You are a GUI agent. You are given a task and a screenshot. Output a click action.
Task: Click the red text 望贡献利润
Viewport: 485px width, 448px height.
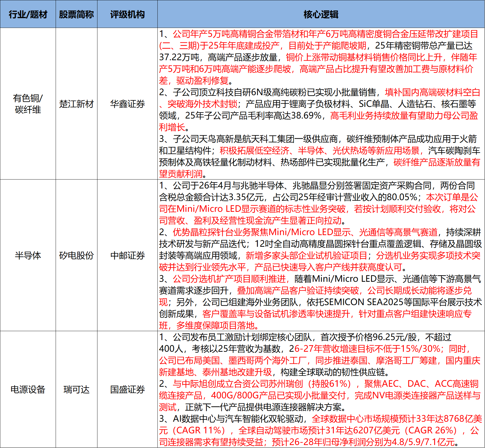[181, 174]
